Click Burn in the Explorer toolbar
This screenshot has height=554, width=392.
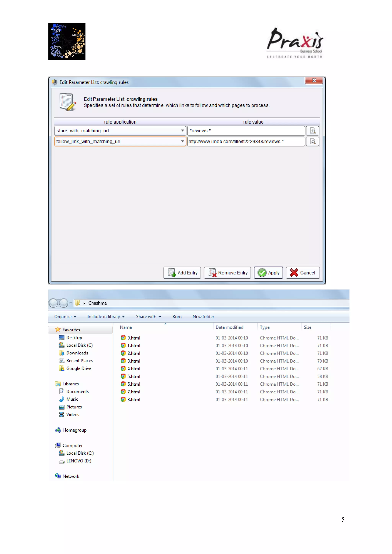(177, 317)
